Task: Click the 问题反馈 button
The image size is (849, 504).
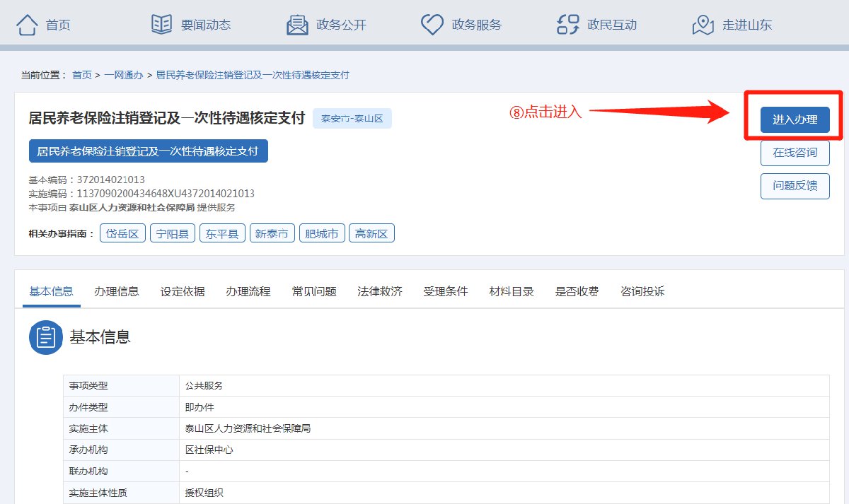Action: (795, 186)
